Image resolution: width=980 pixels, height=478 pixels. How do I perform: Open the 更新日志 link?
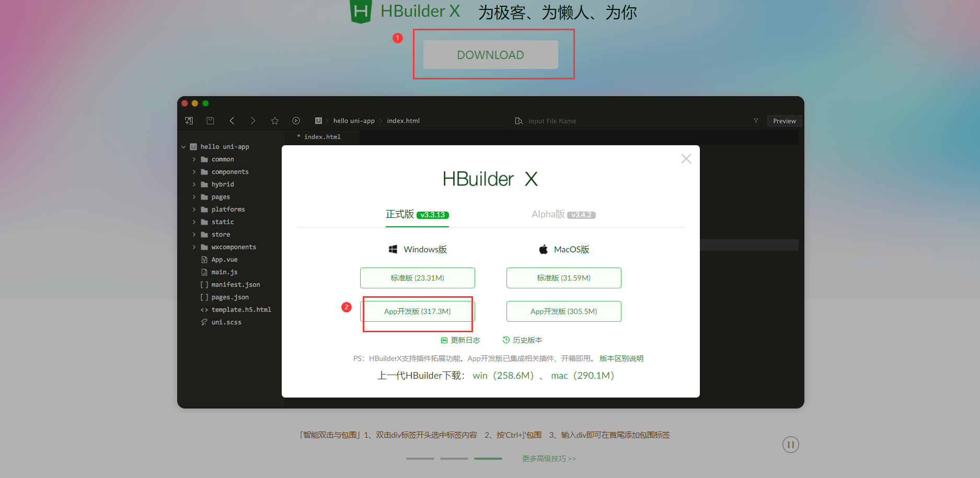(460, 340)
